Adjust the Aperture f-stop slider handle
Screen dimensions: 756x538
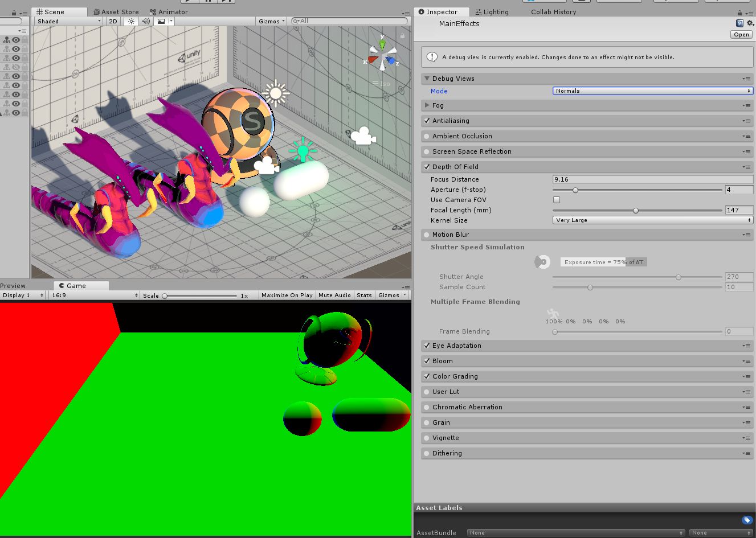coord(575,190)
